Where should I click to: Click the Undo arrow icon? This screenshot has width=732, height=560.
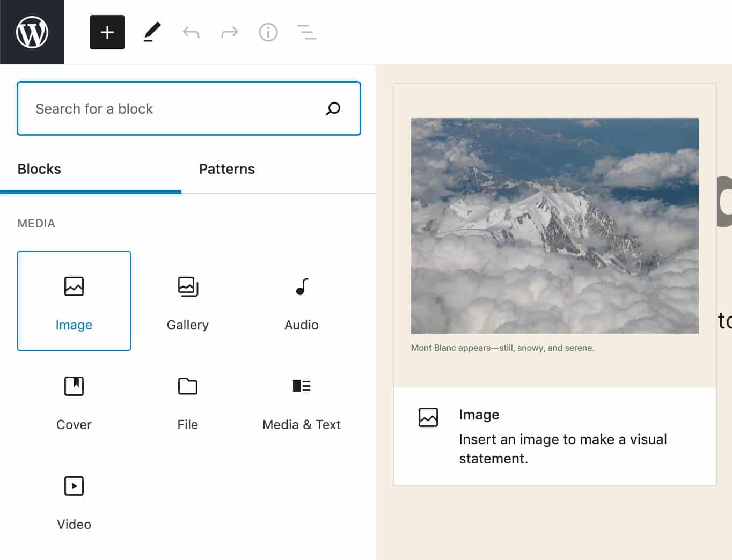pos(191,32)
